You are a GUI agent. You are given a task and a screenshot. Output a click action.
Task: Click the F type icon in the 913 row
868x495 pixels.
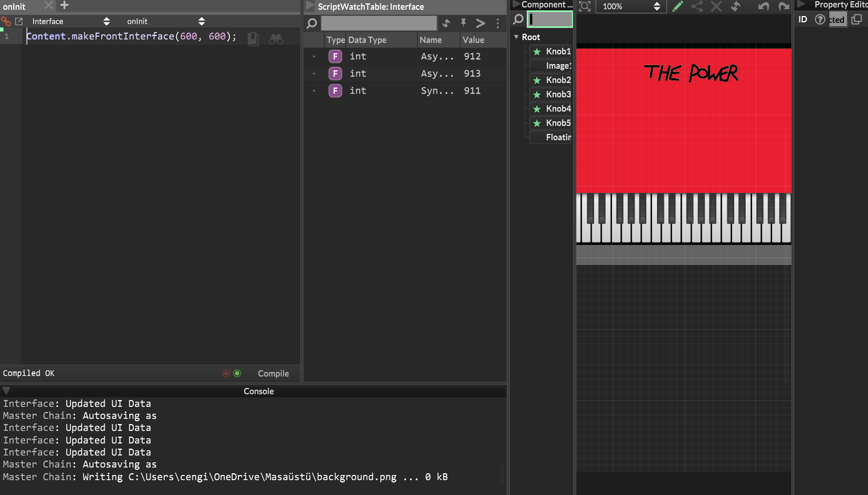click(336, 73)
